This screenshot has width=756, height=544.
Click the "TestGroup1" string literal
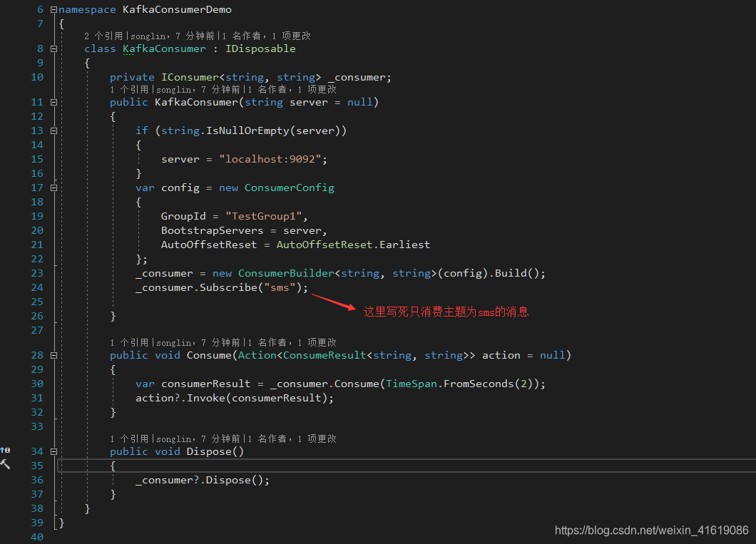(x=264, y=216)
